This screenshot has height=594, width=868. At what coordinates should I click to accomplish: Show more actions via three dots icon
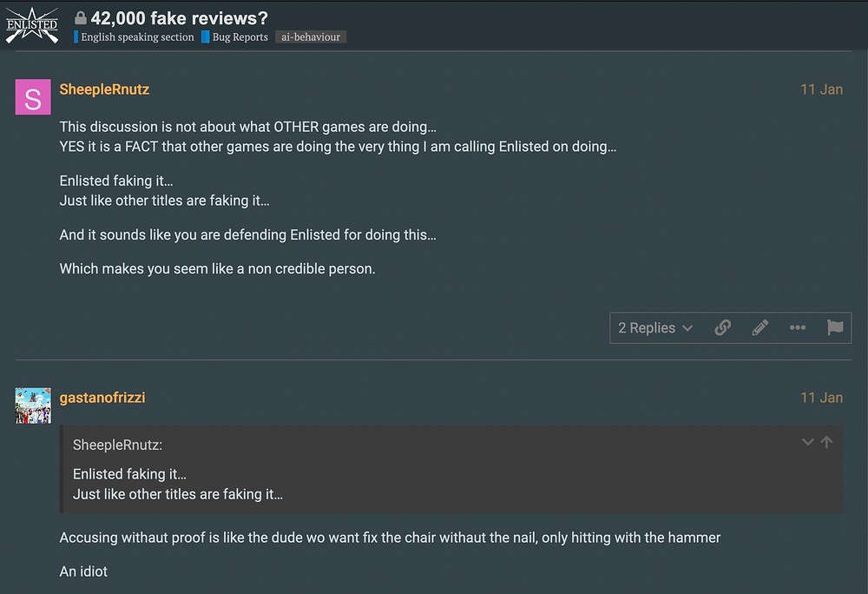click(x=797, y=327)
